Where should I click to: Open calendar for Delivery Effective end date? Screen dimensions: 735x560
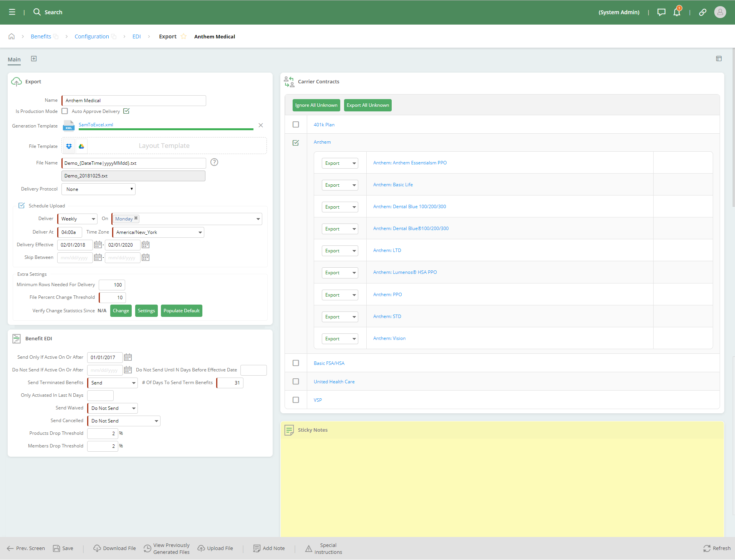[x=146, y=245]
